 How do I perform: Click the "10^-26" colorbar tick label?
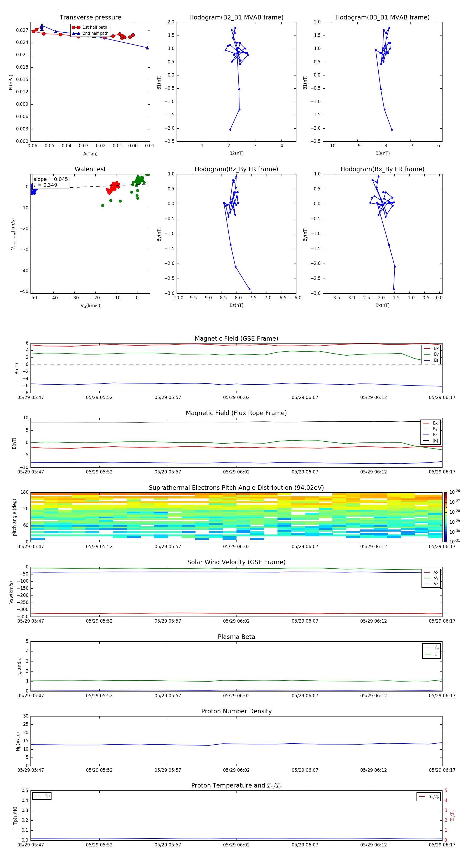(455, 492)
